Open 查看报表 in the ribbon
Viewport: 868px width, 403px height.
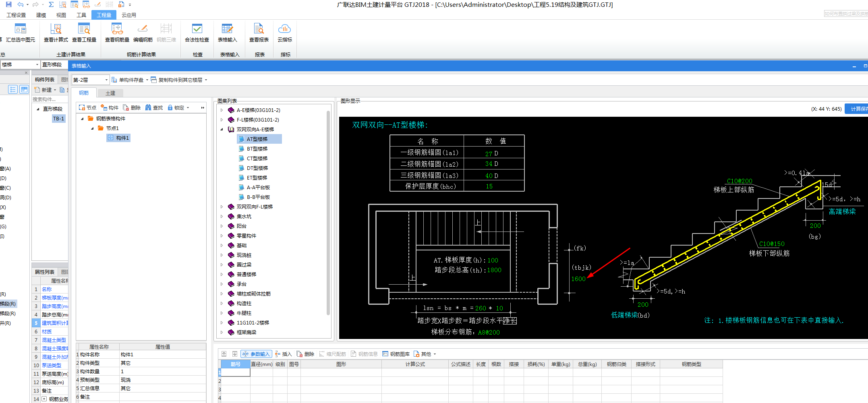tap(259, 32)
